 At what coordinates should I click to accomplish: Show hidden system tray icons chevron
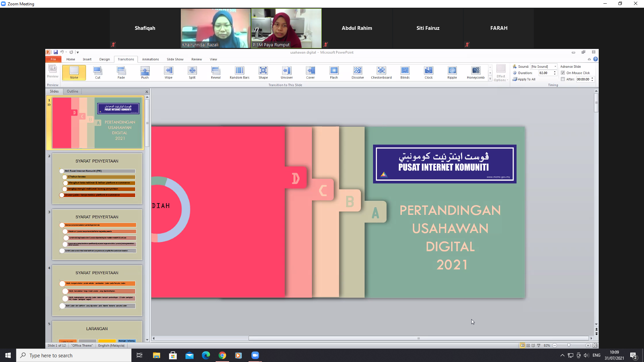click(x=562, y=355)
